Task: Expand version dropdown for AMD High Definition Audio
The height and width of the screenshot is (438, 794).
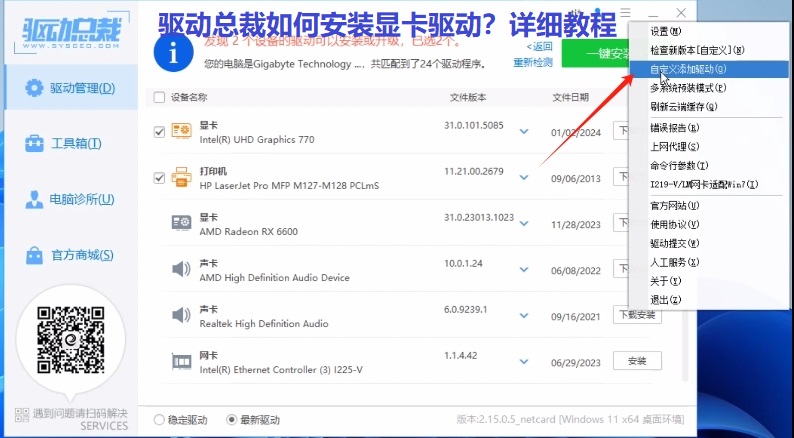Action: pos(524,270)
